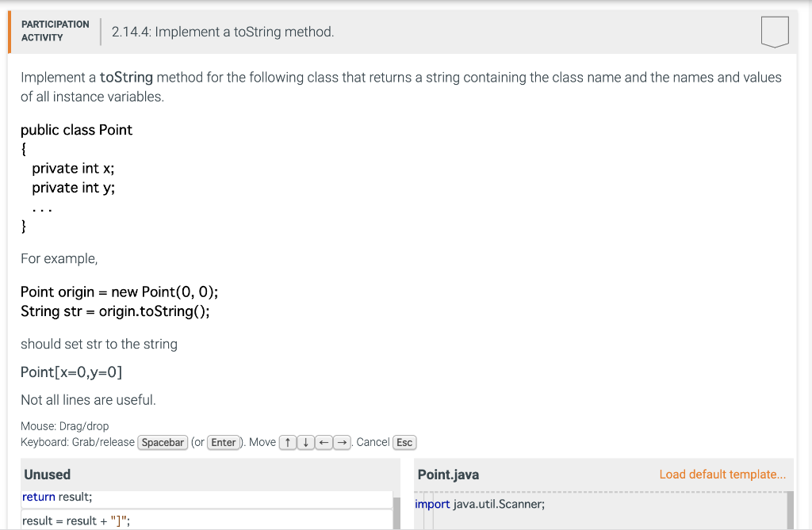Click the Enter key indicator
The image size is (812, 530).
(x=224, y=442)
